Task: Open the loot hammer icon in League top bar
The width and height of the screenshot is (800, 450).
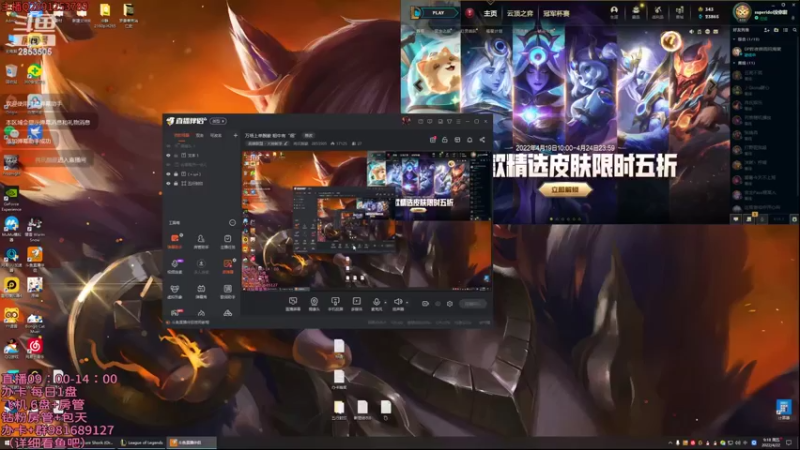Action: tap(658, 12)
